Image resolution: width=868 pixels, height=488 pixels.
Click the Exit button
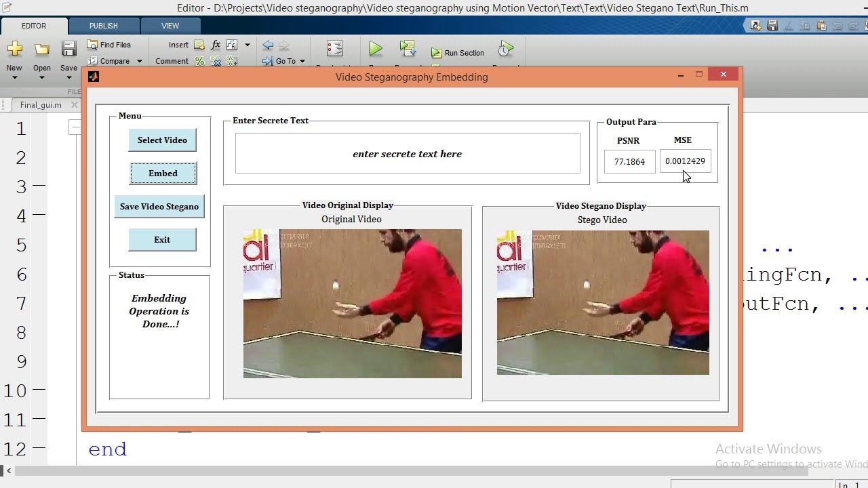[x=162, y=240]
